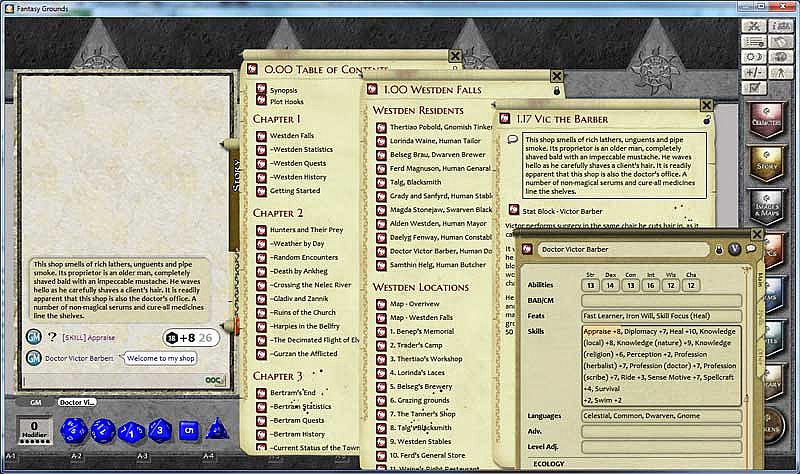Open the combat tracker crossed-swords icon

pyautogui.click(x=754, y=26)
